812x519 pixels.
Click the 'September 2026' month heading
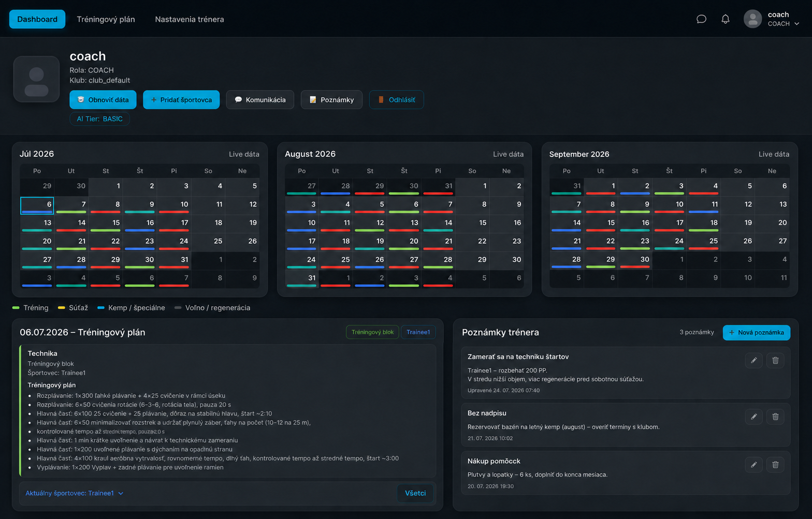click(x=579, y=154)
